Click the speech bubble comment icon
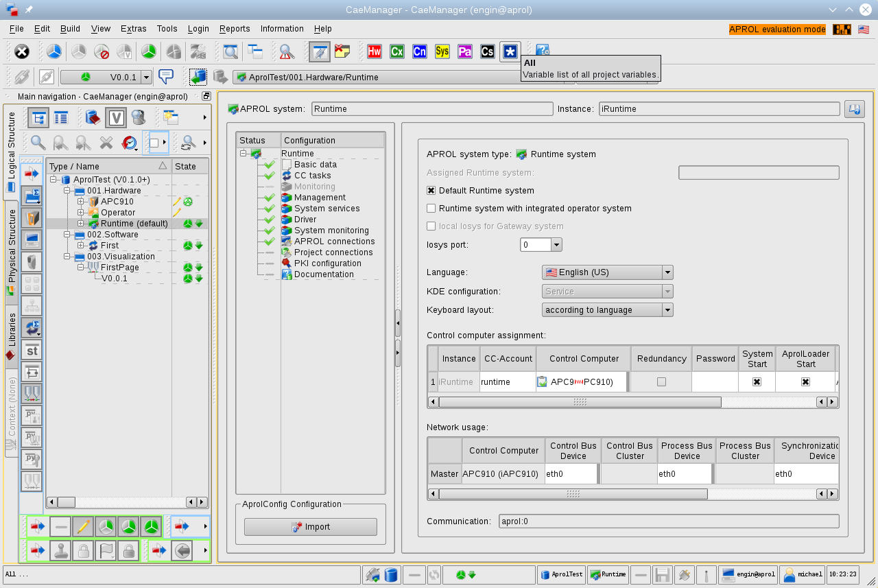 point(165,76)
